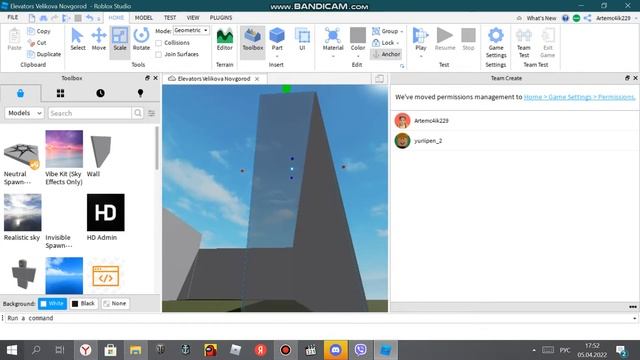Switch to the HOME ribbon tab
This screenshot has width=640, height=360.
pos(116,18)
